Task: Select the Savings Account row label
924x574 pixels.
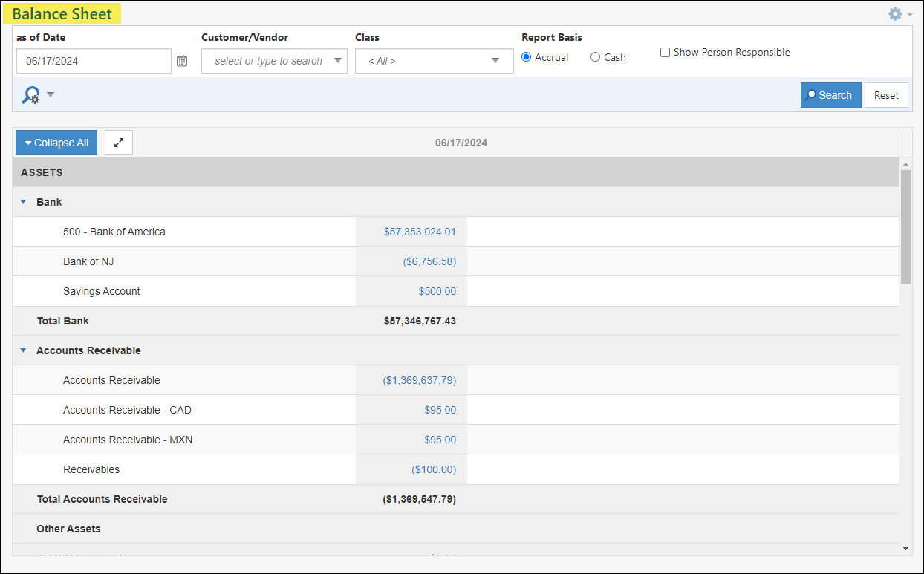Action: click(102, 291)
